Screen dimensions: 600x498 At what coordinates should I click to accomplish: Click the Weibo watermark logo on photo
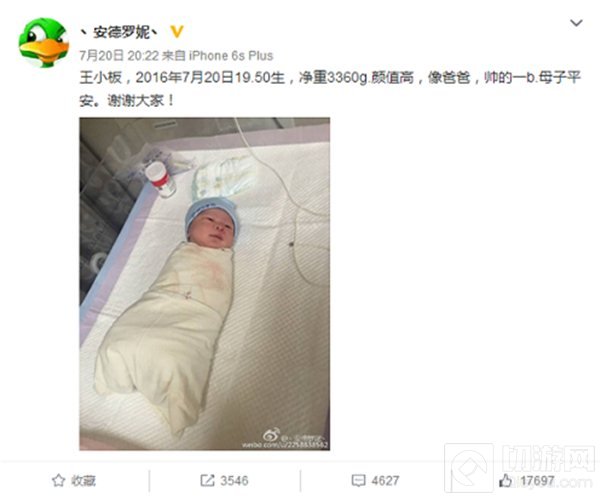(x=271, y=435)
